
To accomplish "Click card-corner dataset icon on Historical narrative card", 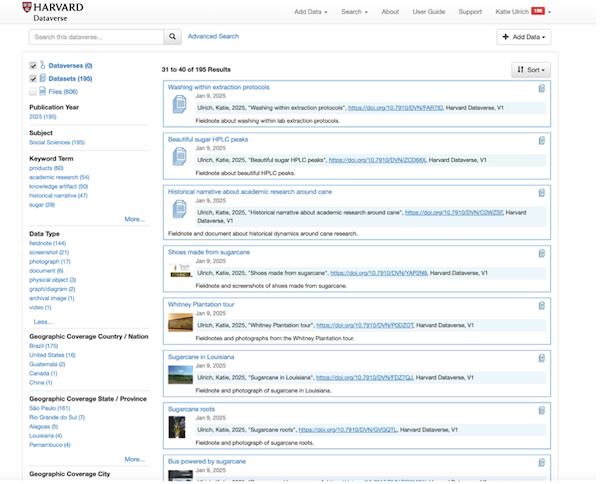I will click(x=541, y=193).
